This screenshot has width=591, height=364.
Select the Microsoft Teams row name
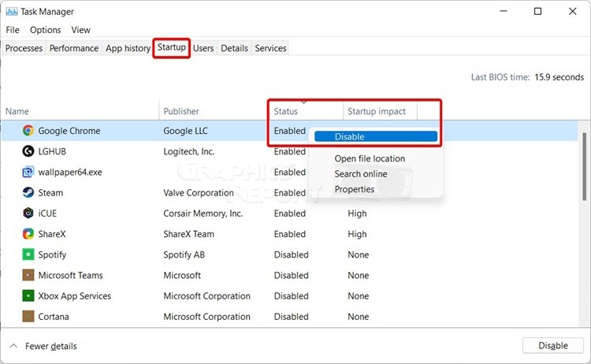[x=70, y=275]
